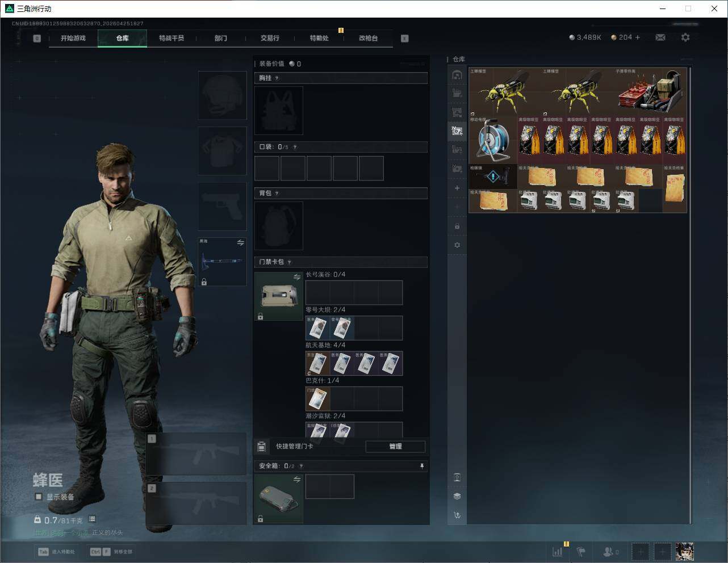Select the 枪瞄镜 scope item with alert
Image resolution: width=728 pixels, height=563 pixels.
[493, 177]
